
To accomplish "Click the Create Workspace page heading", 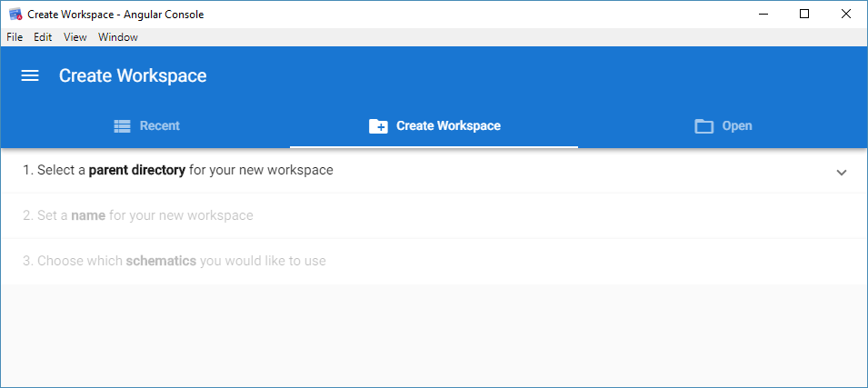I will (x=133, y=75).
